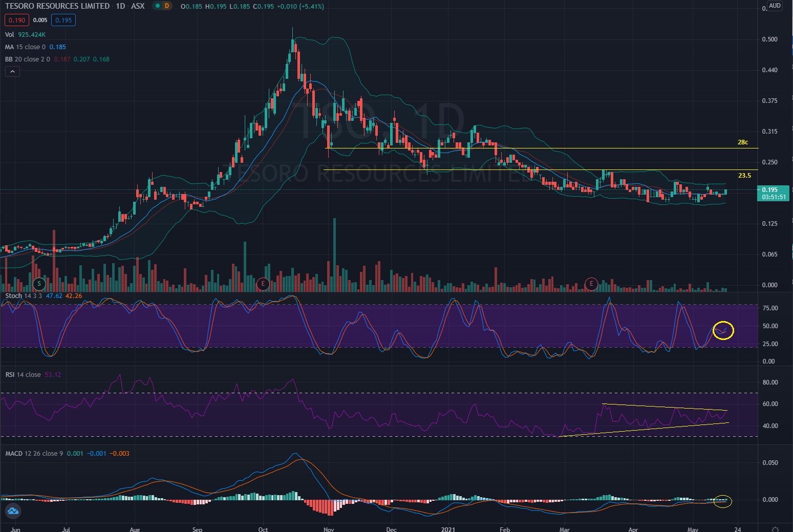Click the blue 0.195 buy price button
The height and width of the screenshot is (532, 793).
pos(63,20)
